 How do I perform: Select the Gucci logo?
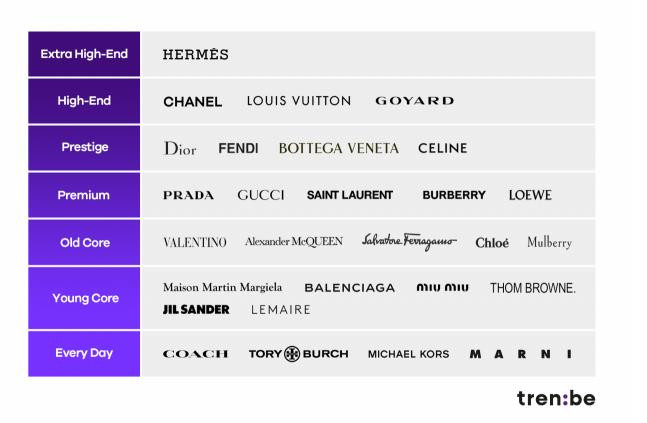pos(261,195)
